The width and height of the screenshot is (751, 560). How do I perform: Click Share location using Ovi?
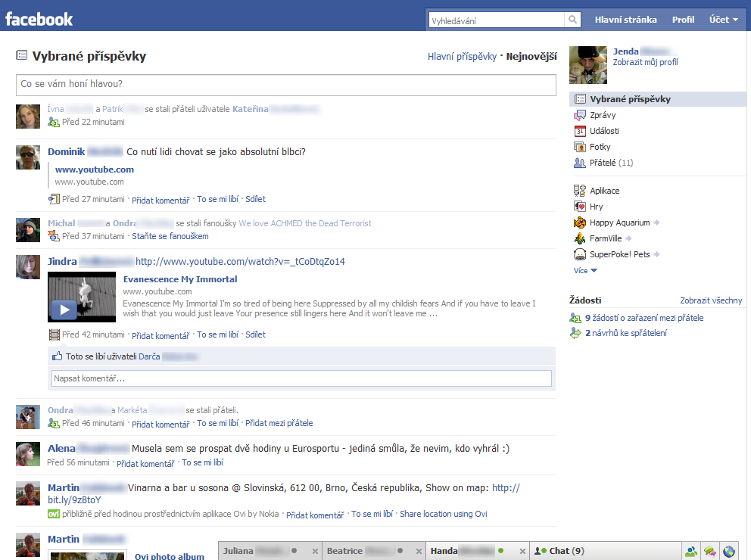444,514
